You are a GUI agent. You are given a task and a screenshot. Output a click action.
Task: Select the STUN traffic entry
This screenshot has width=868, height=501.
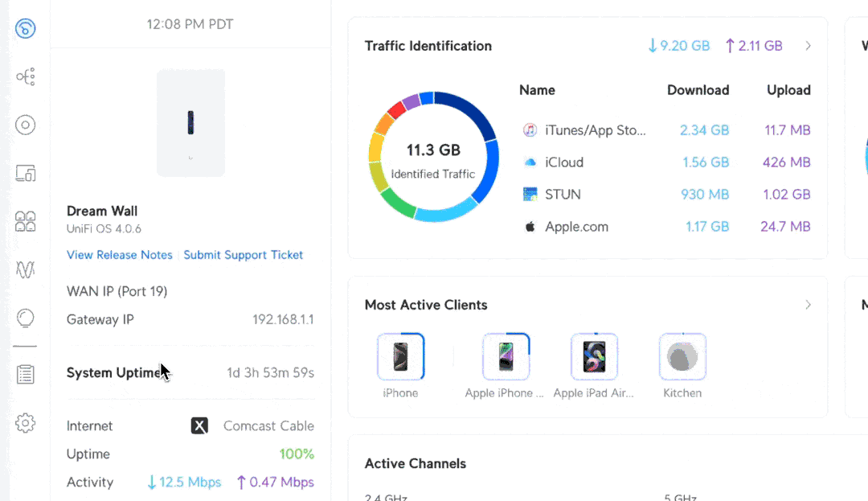[563, 195]
